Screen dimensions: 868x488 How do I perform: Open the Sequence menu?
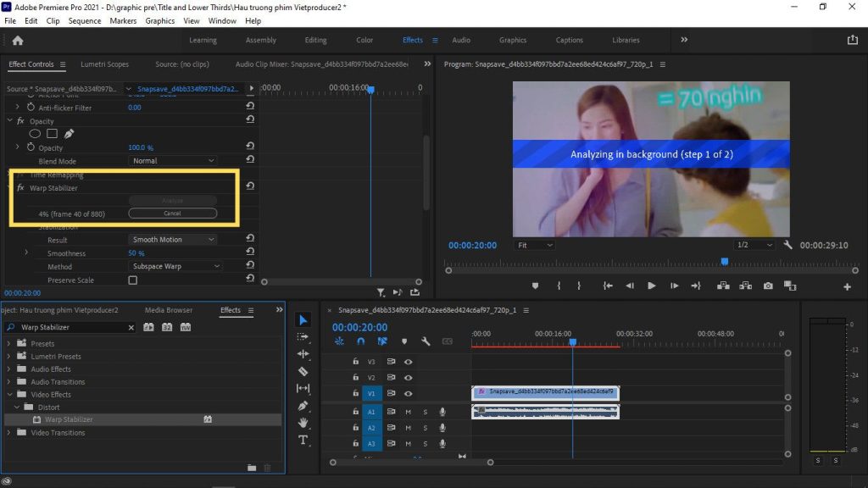click(84, 20)
